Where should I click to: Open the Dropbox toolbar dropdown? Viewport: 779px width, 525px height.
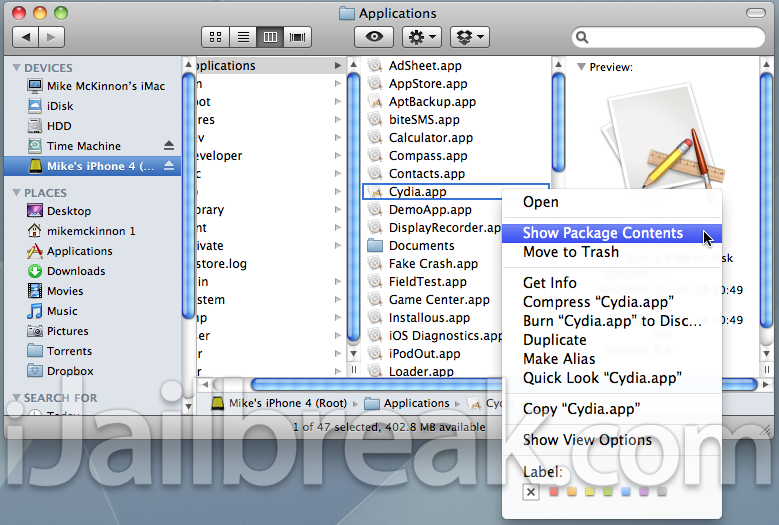pyautogui.click(x=469, y=37)
